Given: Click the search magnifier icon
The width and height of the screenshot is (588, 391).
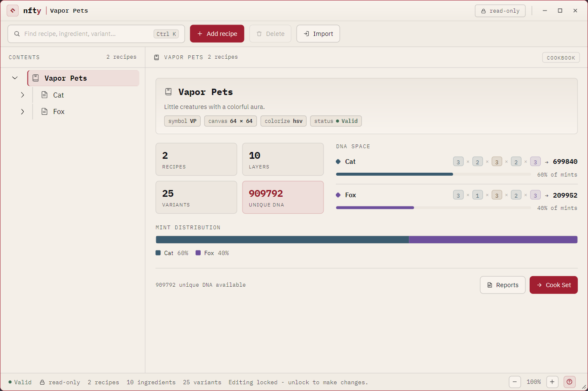Looking at the screenshot, I should click(x=17, y=34).
